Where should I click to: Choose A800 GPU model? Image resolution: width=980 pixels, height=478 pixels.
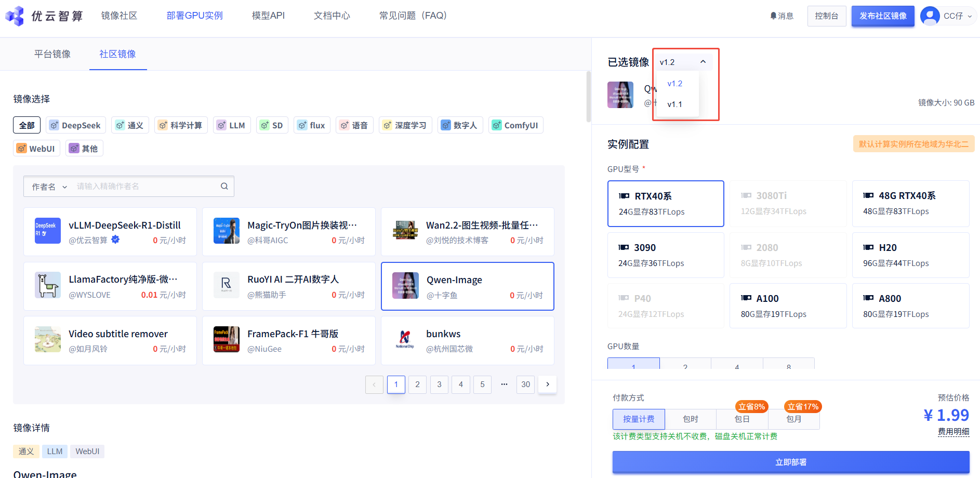911,306
